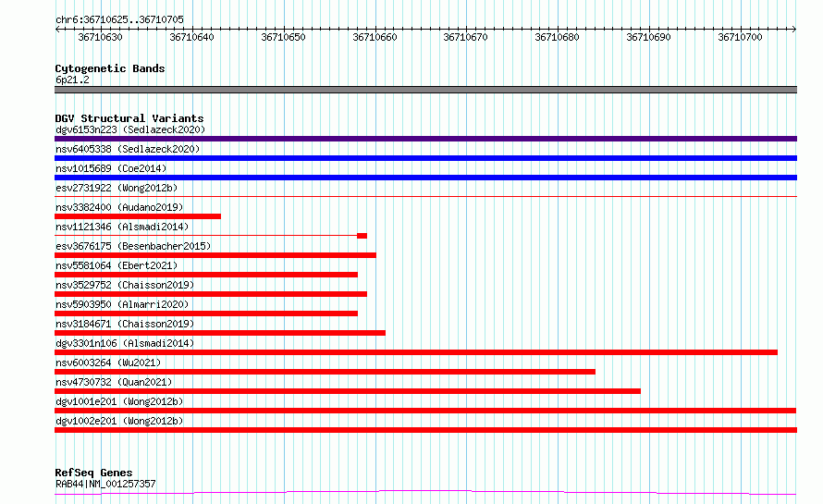Select the esv3676175 (Besenbacher2015) label
This screenshot has height=504, width=823.
point(133,246)
